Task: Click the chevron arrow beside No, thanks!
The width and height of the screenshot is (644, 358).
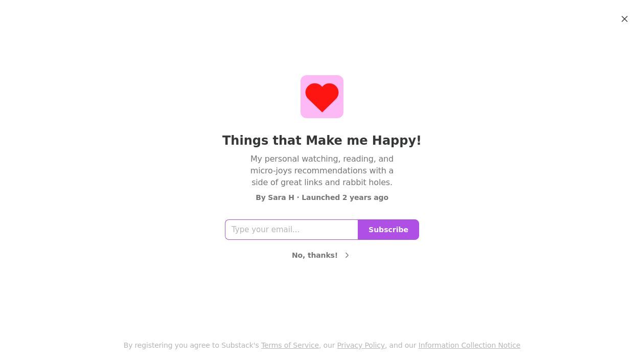Action: 347,255
